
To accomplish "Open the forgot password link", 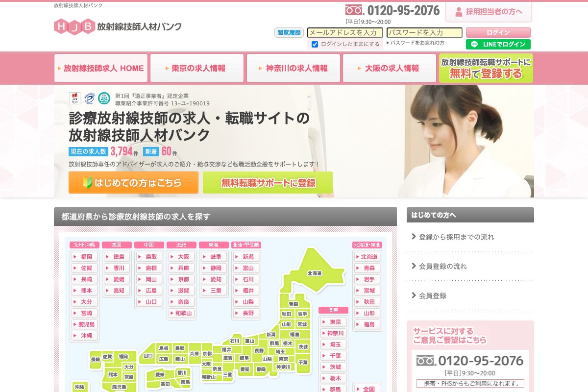I will 416,43.
